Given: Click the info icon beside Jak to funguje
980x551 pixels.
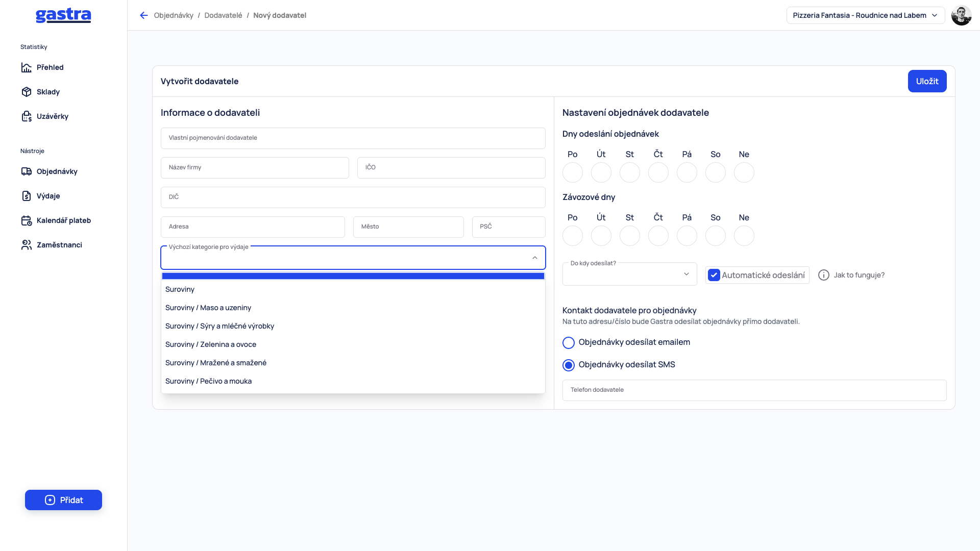Looking at the screenshot, I should point(823,275).
